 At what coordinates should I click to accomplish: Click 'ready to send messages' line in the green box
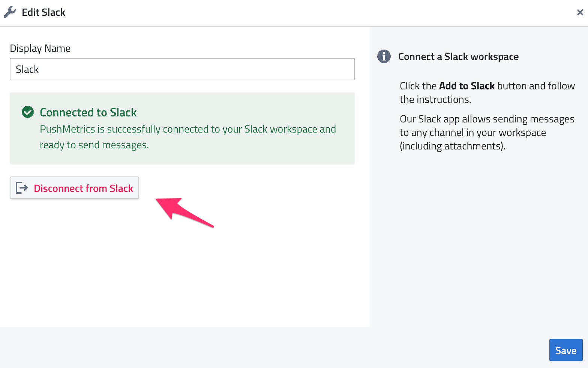point(94,145)
